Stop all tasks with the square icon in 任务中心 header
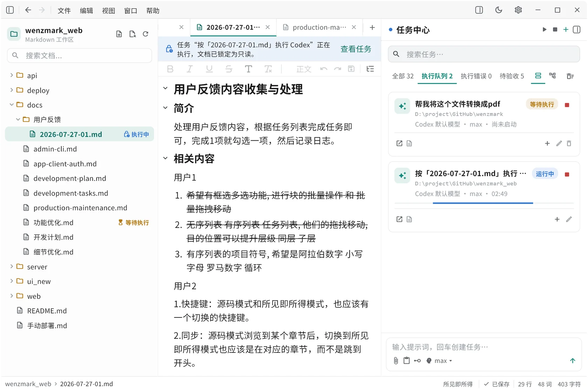The image size is (588, 392). (555, 30)
